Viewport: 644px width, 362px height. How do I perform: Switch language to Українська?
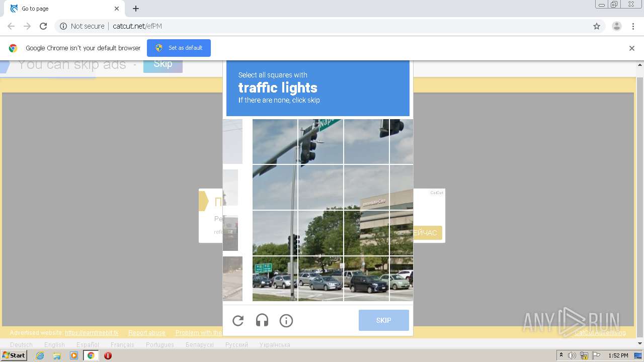(x=275, y=345)
